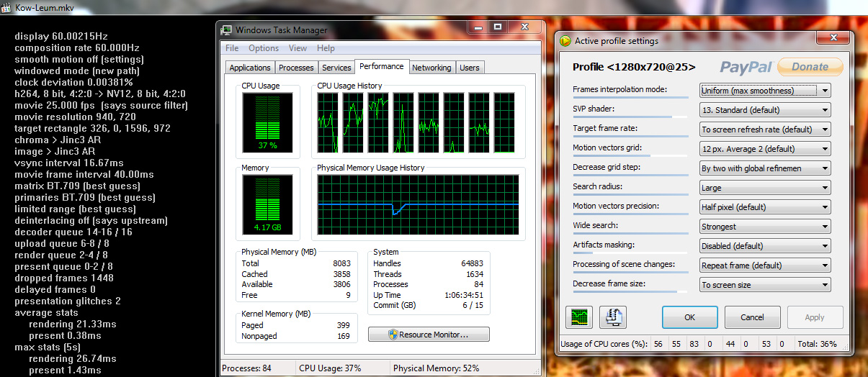The height and width of the screenshot is (377, 868).
Task: Open the Options menu in Task Manager
Action: 264,48
